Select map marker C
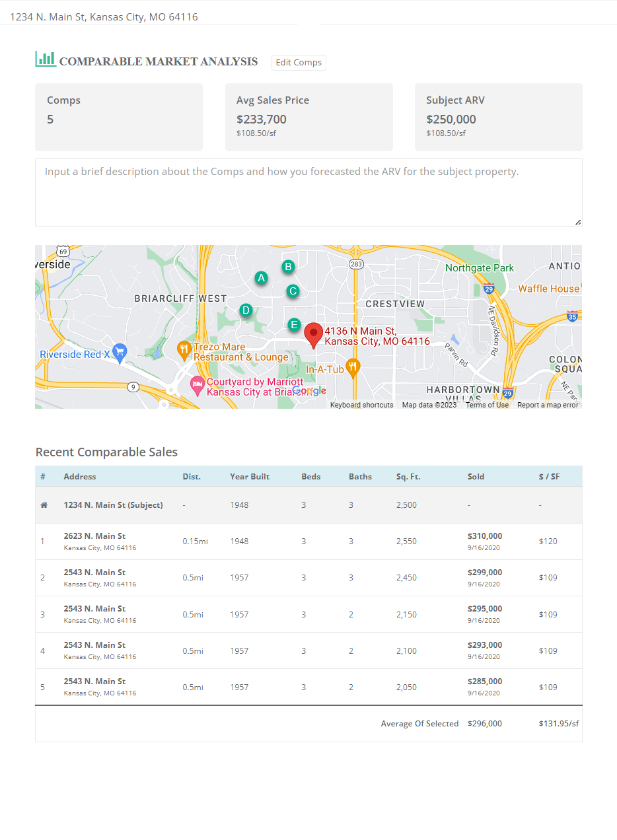 point(293,291)
